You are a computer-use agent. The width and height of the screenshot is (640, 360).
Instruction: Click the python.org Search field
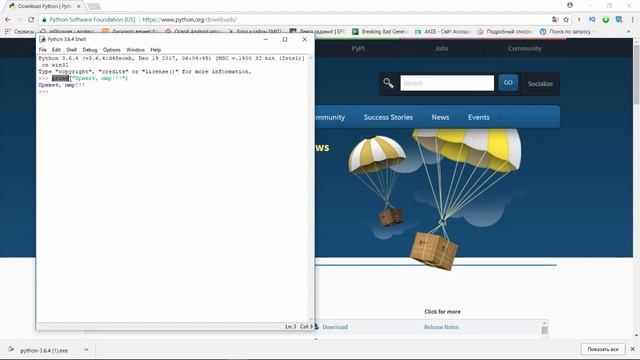pos(447,83)
